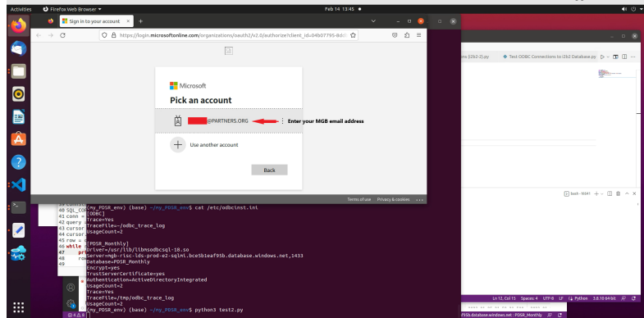Open Ubuntu Software store icon
Viewport: 644px width, 318px height.
(19, 139)
